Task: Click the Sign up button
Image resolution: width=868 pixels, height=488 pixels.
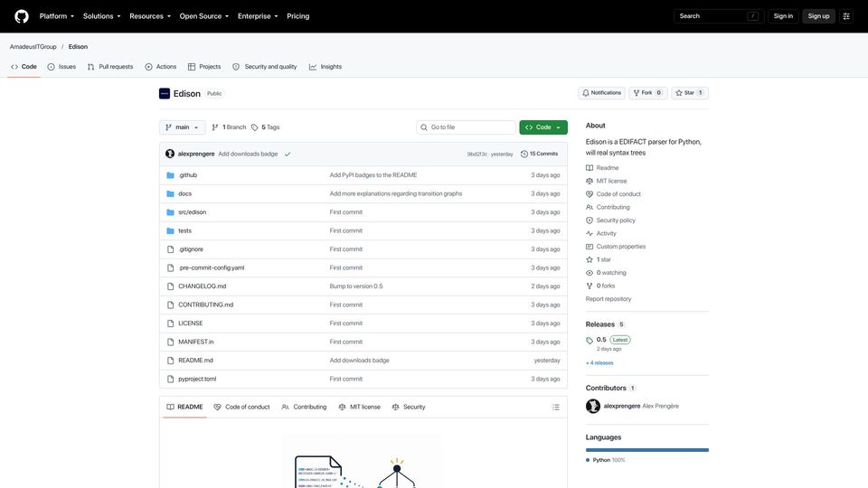Action: tap(818, 16)
